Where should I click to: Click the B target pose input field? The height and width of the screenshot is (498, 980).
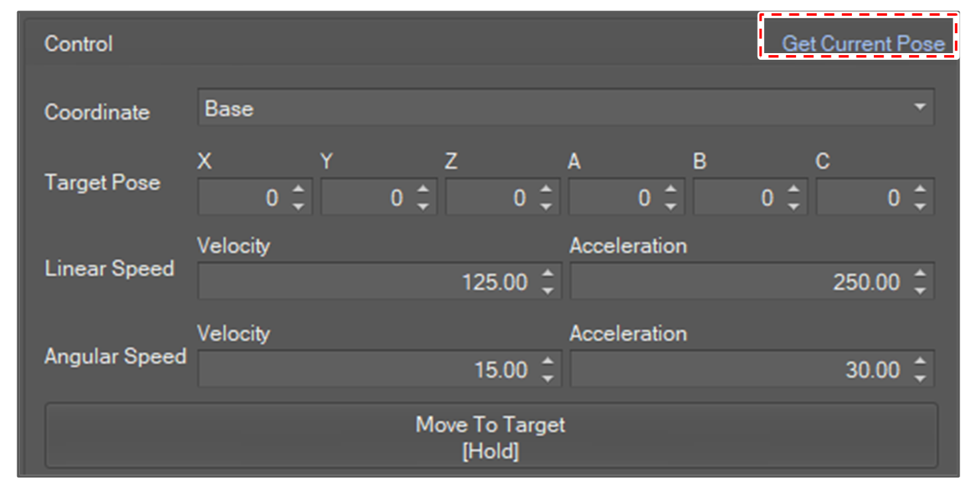click(x=738, y=198)
